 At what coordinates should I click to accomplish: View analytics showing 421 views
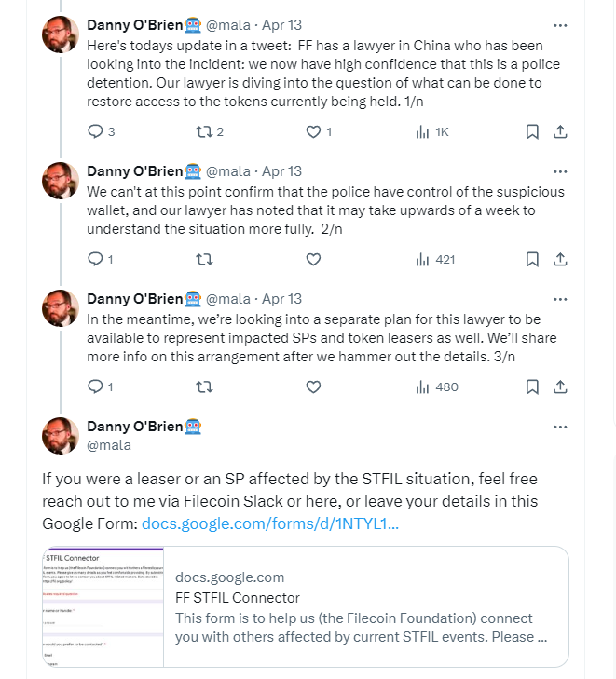click(435, 259)
